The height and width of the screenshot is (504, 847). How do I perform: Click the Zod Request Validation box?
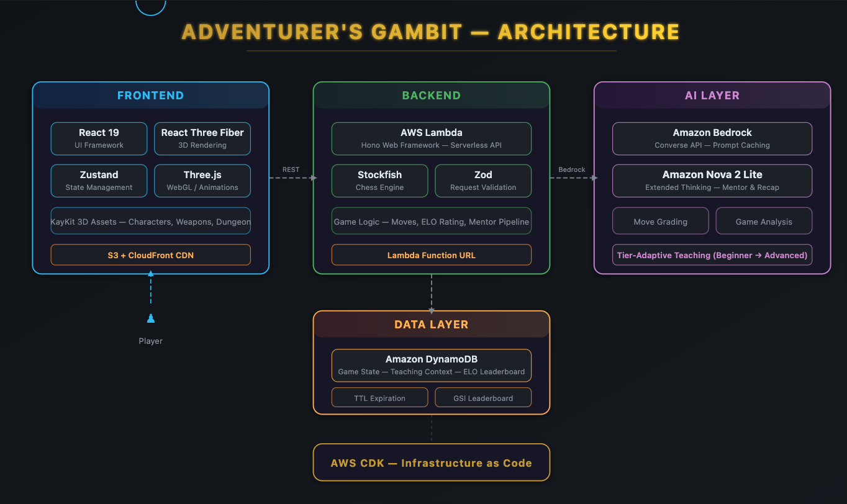pos(483,181)
